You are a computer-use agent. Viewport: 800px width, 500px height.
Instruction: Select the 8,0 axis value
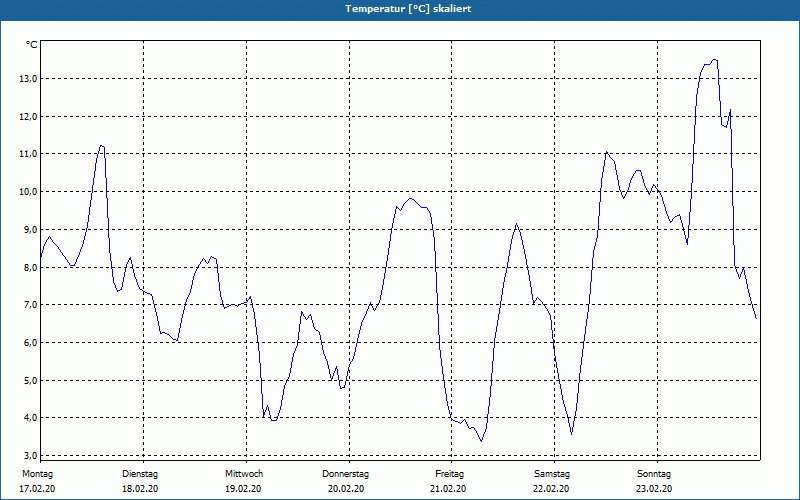[x=30, y=267]
